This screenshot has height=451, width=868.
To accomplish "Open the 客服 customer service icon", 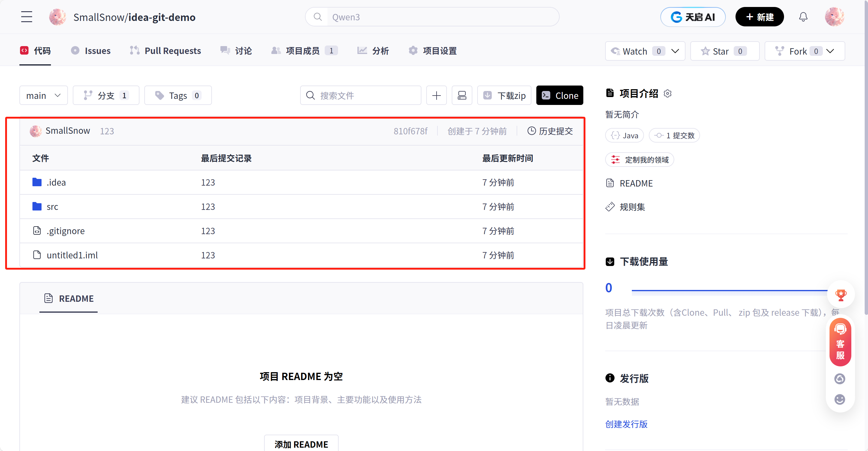I will [x=840, y=342].
